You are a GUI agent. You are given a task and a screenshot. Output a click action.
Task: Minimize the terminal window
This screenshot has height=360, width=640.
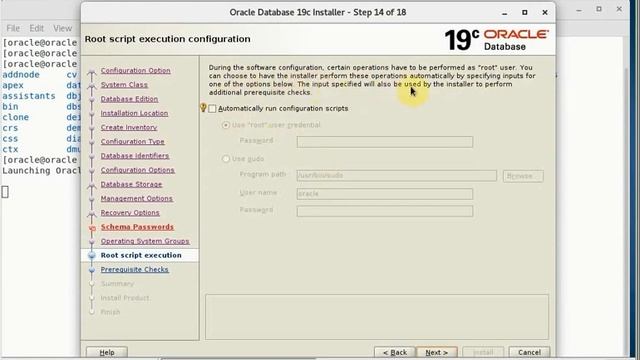(579, 9)
